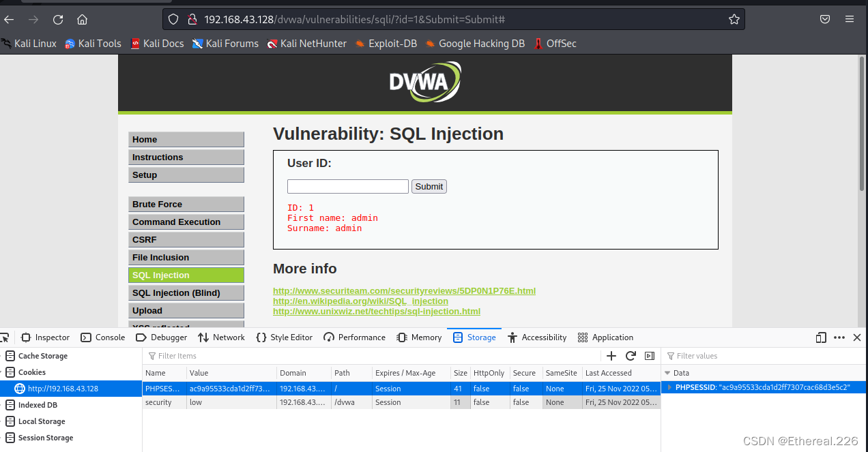
Task: Click the DVWA logo image
Action: point(425,82)
